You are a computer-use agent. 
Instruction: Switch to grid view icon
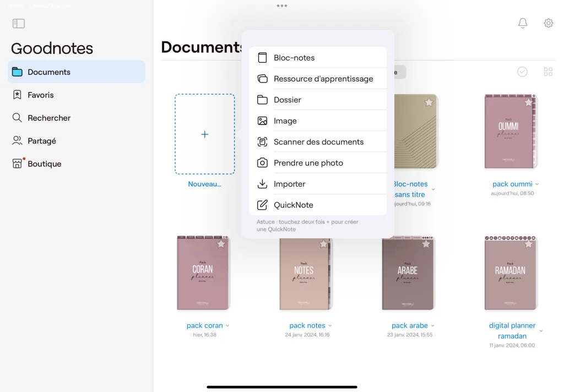[548, 72]
